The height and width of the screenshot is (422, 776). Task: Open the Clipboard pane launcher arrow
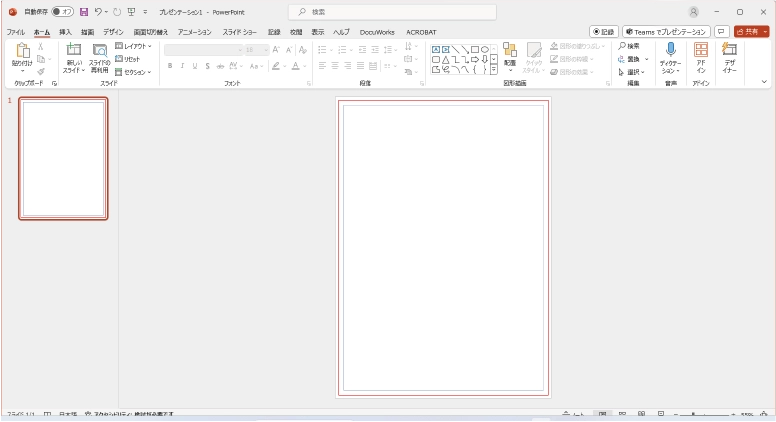(54, 84)
